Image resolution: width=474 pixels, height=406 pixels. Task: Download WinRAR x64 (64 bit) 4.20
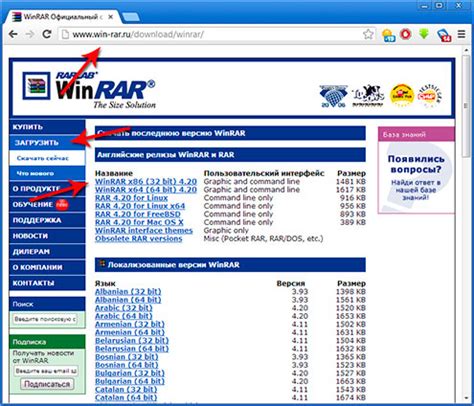[x=146, y=190]
